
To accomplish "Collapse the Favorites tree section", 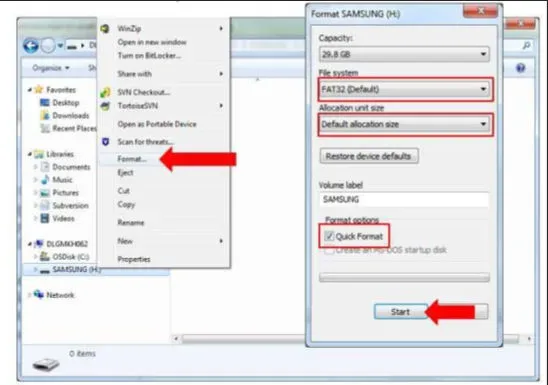I will pos(30,90).
